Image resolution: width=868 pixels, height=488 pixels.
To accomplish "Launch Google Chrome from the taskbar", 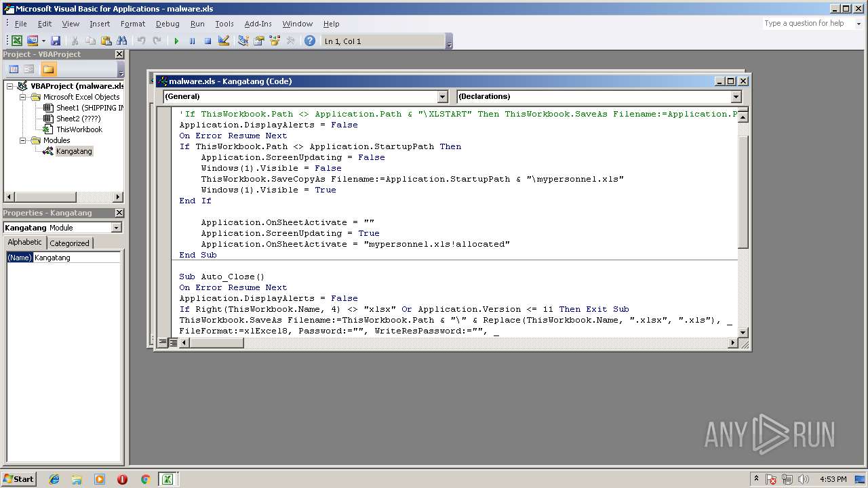I will click(145, 479).
